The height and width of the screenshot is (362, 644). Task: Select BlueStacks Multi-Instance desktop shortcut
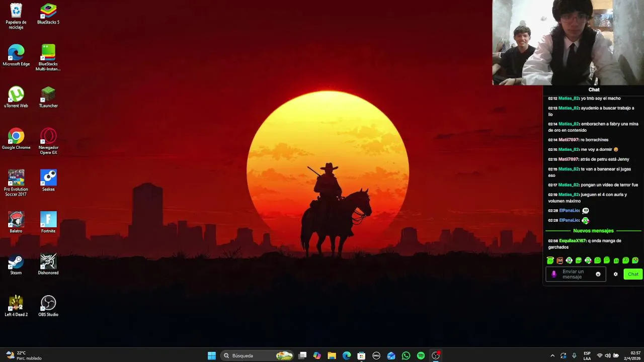coord(48,58)
